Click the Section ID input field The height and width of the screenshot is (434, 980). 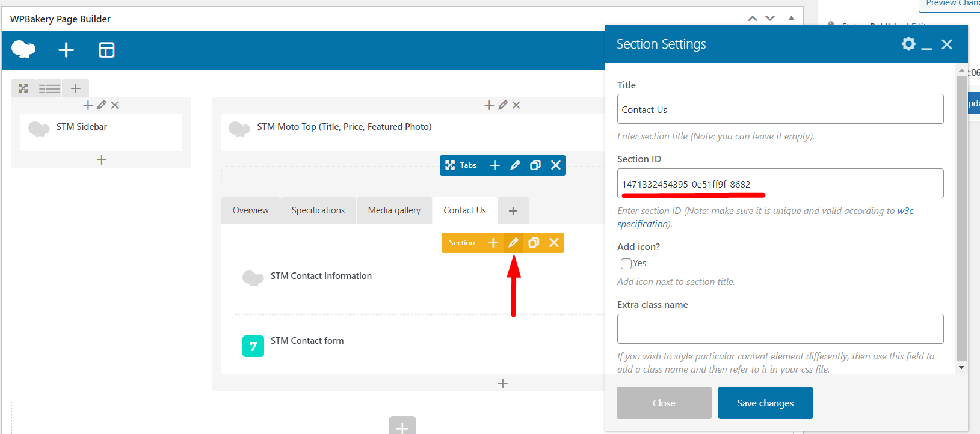point(780,184)
